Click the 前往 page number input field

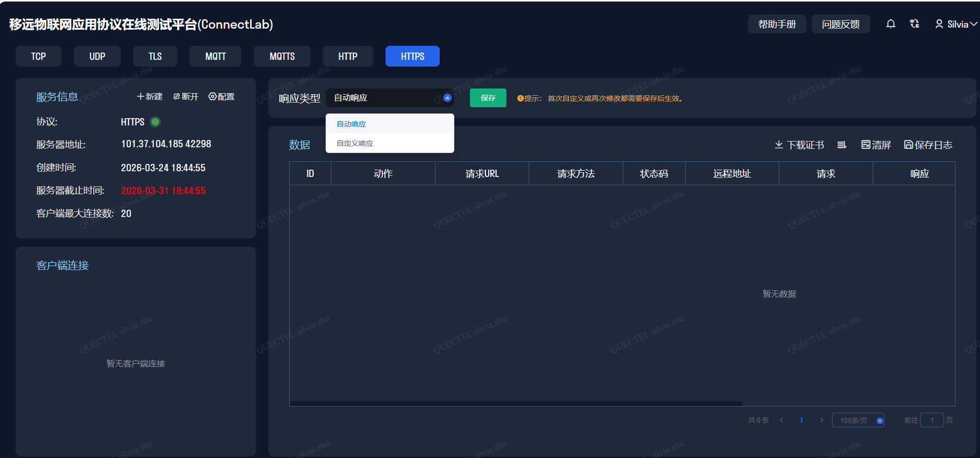[x=932, y=420]
